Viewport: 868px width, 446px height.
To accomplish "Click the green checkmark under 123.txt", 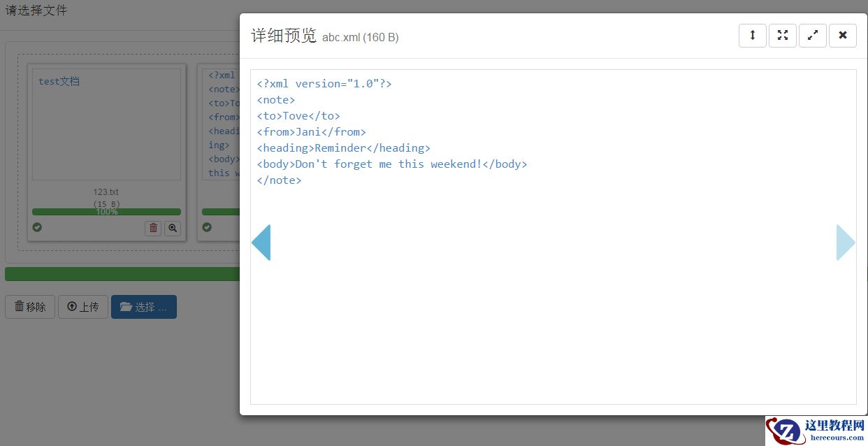I will pos(37,227).
